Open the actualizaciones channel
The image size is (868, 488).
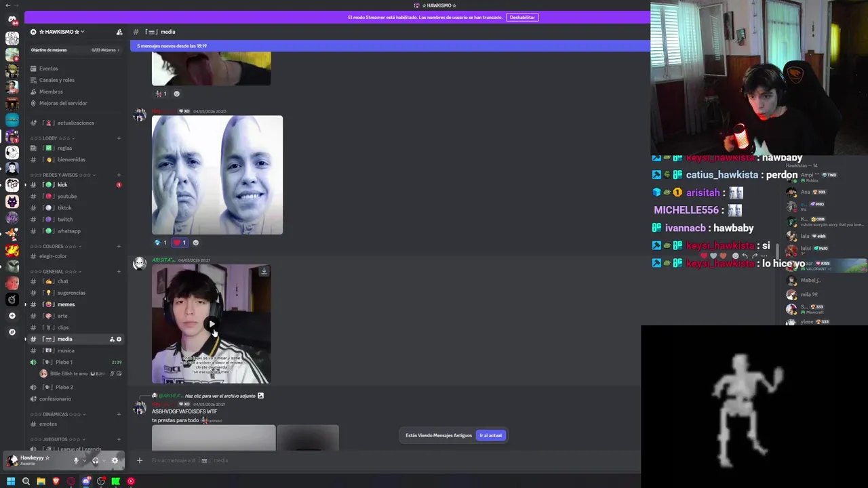coord(75,123)
